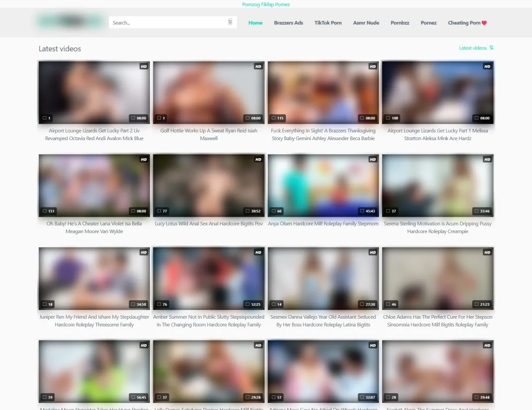The image size is (532, 410).
Task: Click the icon beside the Latest videos link
Action: [x=491, y=48]
